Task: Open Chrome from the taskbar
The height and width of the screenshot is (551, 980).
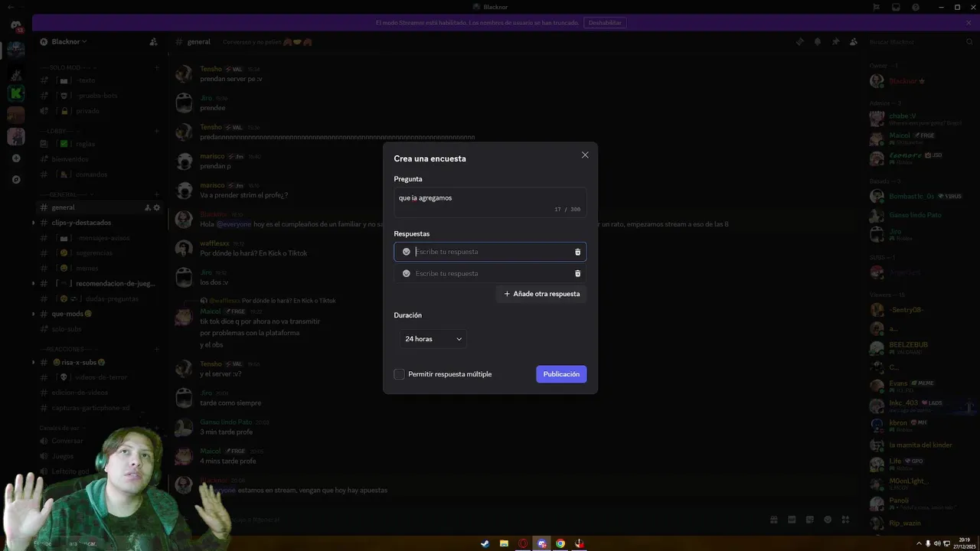Action: [x=560, y=543]
